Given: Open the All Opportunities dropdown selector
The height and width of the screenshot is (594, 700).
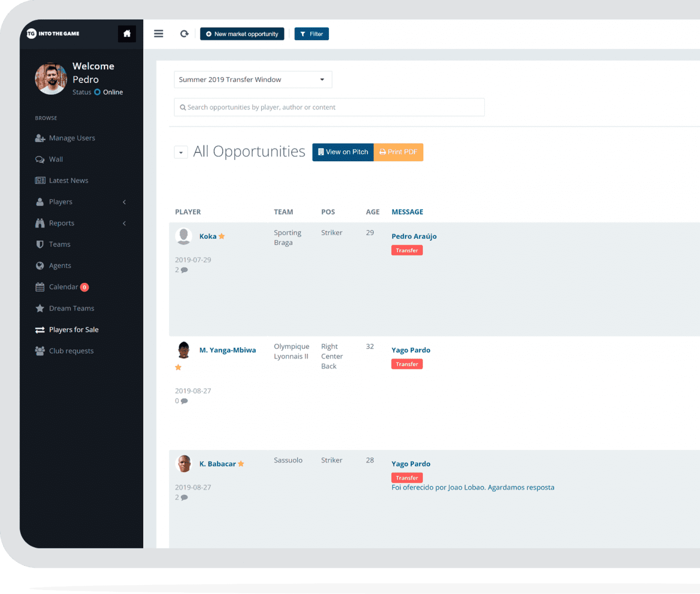Looking at the screenshot, I should pos(181,152).
